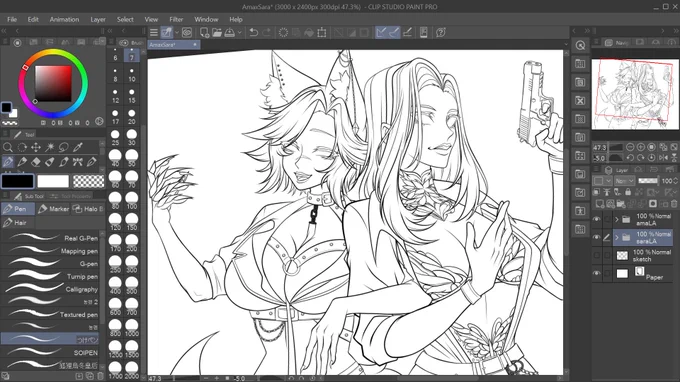680x382 pixels.
Task: Toggle Snap to Special Ruler
Action: (x=394, y=33)
